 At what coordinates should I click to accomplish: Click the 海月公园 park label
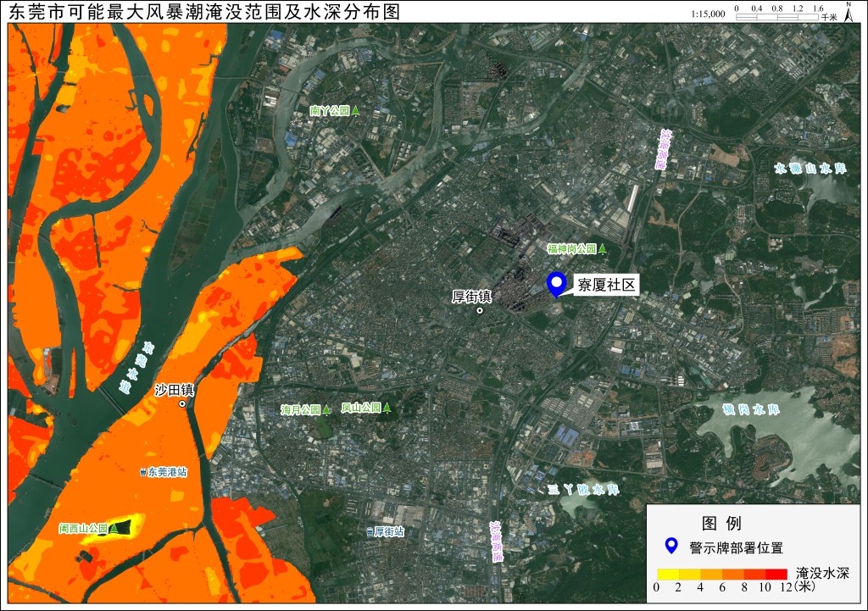pyautogui.click(x=301, y=409)
